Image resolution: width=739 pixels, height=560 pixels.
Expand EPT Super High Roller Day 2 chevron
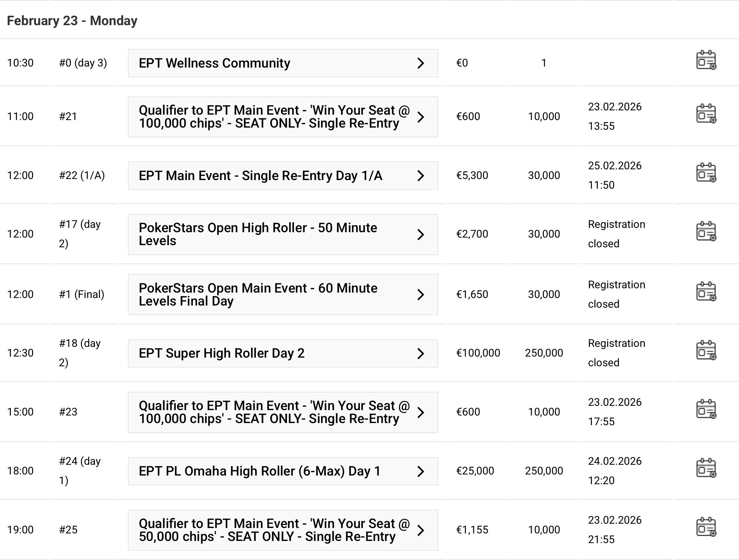coord(420,353)
